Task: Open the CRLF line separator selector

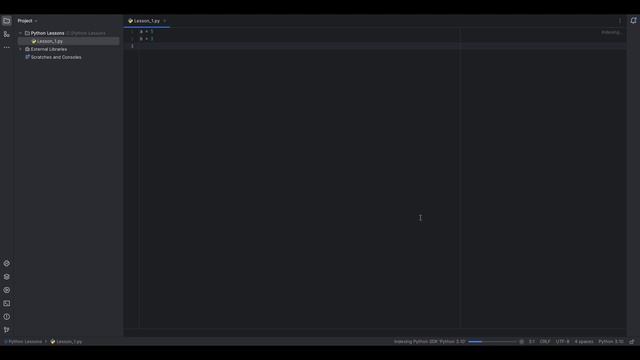Action: [545, 342]
